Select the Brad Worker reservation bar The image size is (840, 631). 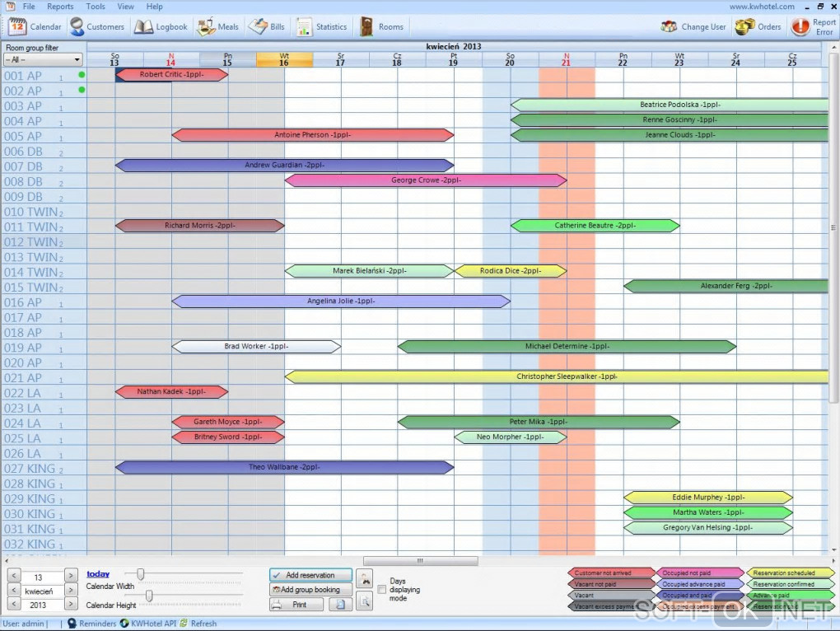(256, 347)
